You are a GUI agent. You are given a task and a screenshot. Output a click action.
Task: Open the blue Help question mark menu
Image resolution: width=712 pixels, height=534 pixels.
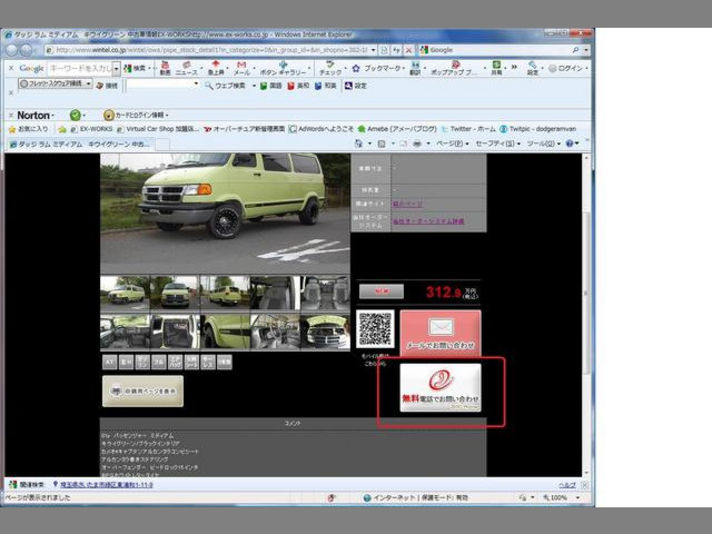[572, 143]
